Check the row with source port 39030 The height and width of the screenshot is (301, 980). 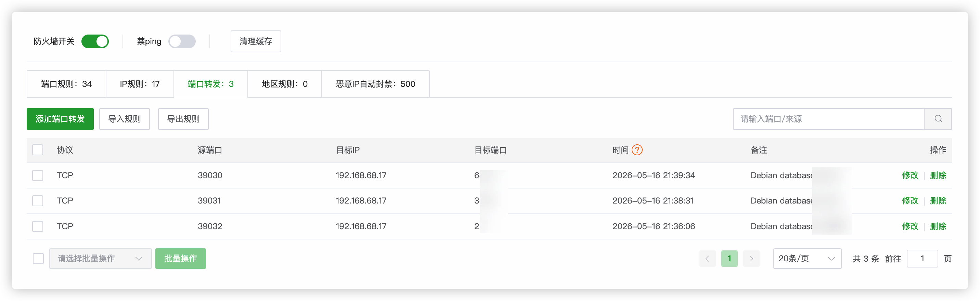(x=38, y=175)
